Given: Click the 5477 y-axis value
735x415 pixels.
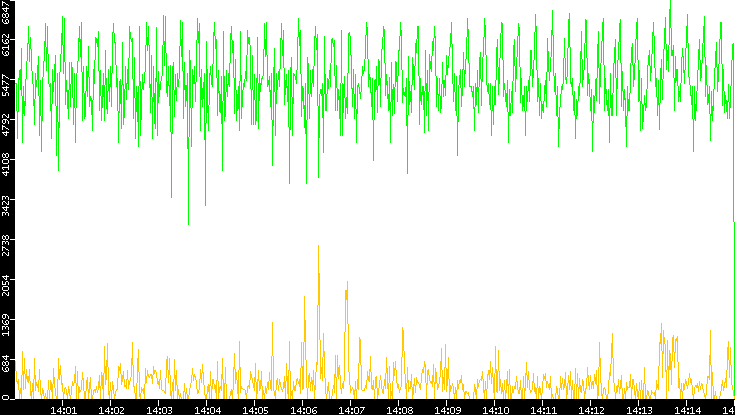Looking at the screenshot, I should click(x=6, y=83).
